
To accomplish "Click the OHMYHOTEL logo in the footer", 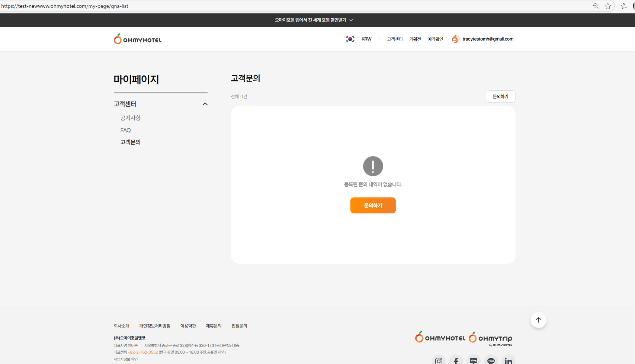I will tap(440, 337).
